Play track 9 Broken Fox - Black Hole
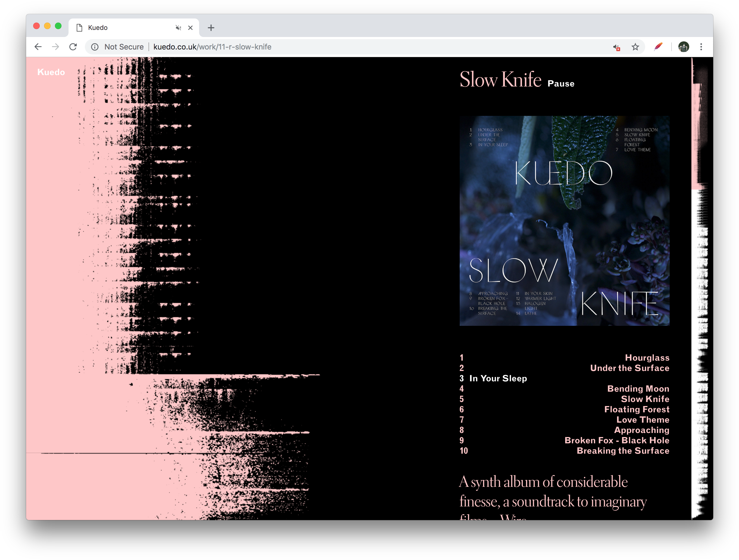Viewport: 739px width, 560px height. [x=564, y=440]
